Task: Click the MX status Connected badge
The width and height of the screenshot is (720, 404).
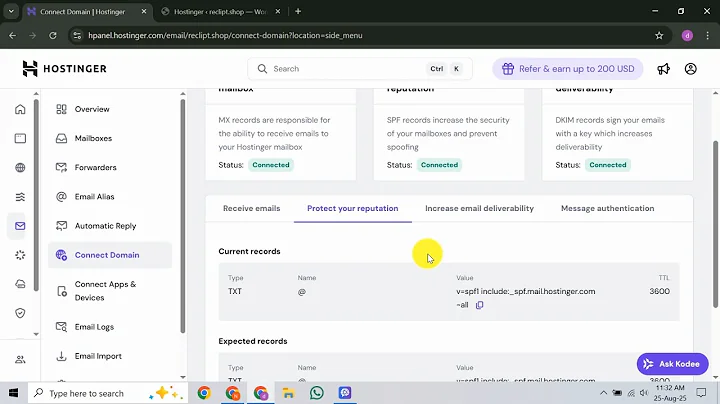Action: [x=271, y=165]
